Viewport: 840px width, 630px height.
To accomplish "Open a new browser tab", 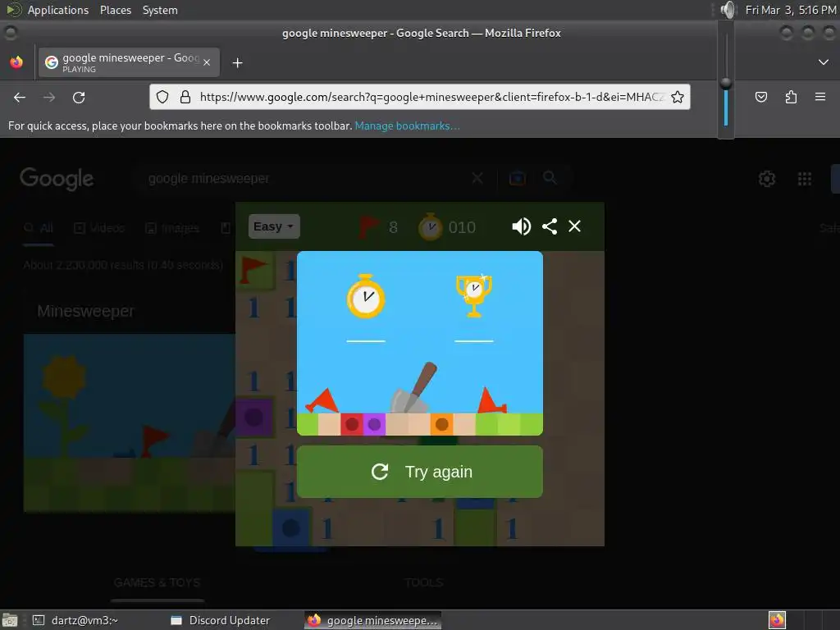I will click(237, 63).
